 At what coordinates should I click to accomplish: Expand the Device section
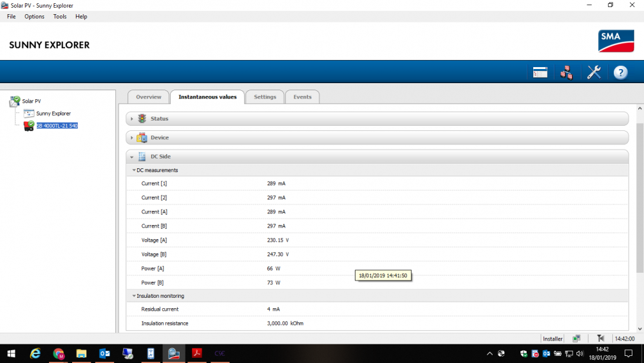[x=132, y=138]
